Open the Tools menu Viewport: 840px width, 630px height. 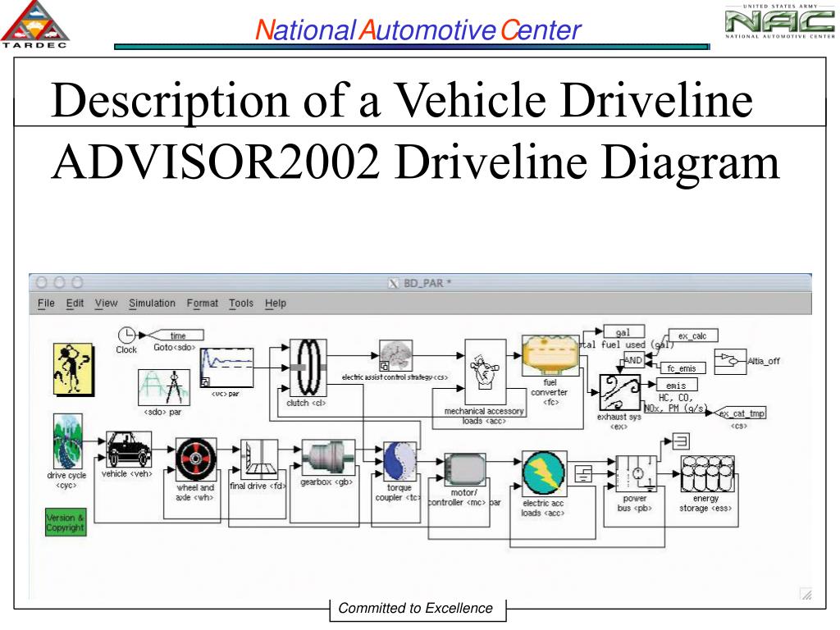[x=241, y=304]
